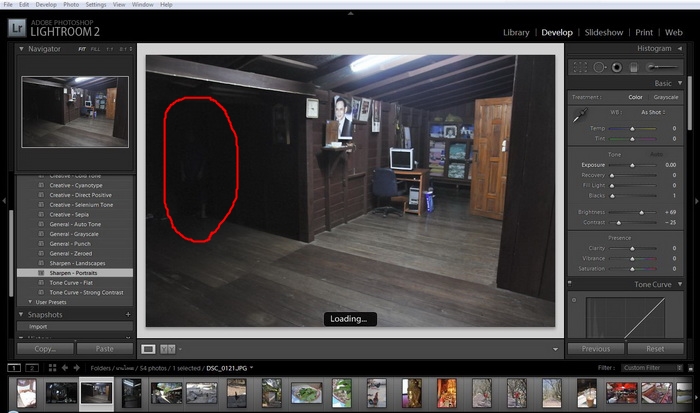Click the Exposure slider handle
This screenshot has height=413, width=700.
(x=632, y=165)
